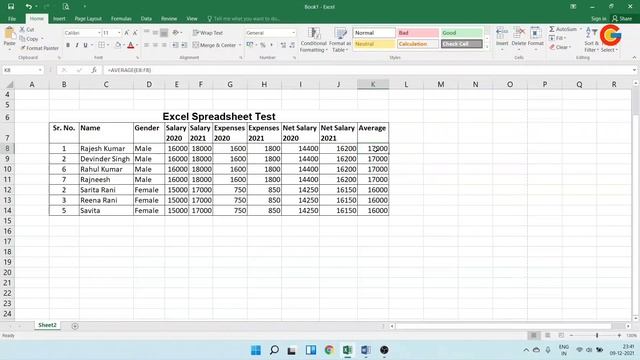Image resolution: width=640 pixels, height=360 pixels.
Task: Click the AutoSum sigma icon
Action: pos(552,29)
